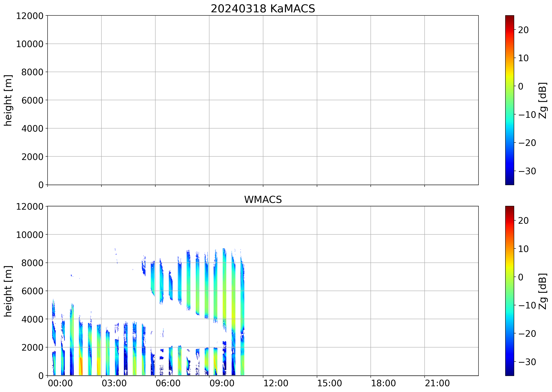This screenshot has height=392, width=552.
Task: Click the 12000 tick on the KaMACS y-axis
Action: (x=30, y=16)
